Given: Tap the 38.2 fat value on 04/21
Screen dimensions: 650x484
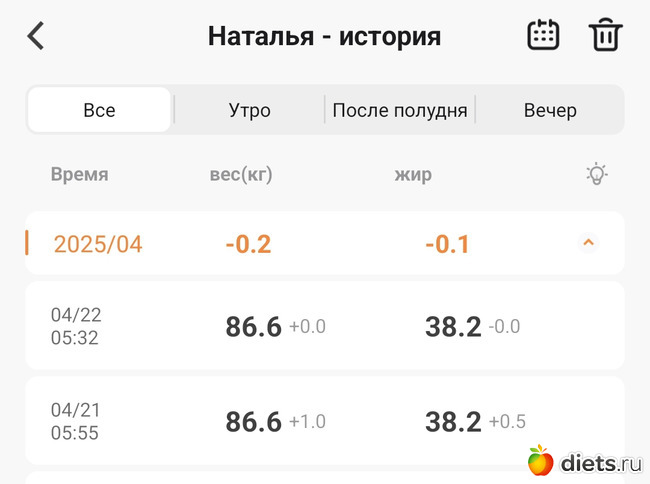Looking at the screenshot, I should 453,422.
